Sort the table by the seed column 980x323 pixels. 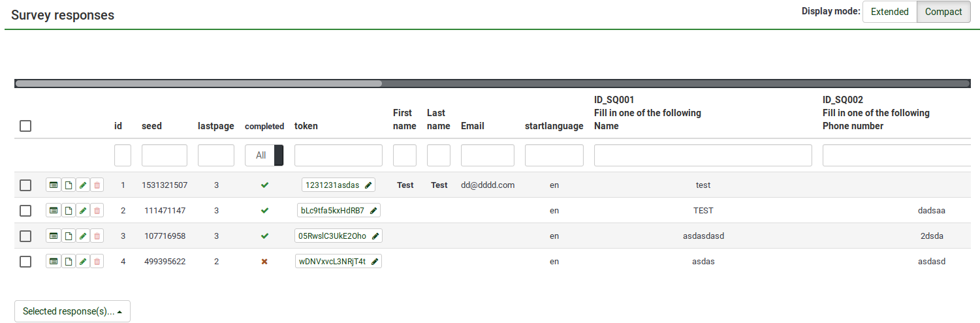[x=151, y=126]
